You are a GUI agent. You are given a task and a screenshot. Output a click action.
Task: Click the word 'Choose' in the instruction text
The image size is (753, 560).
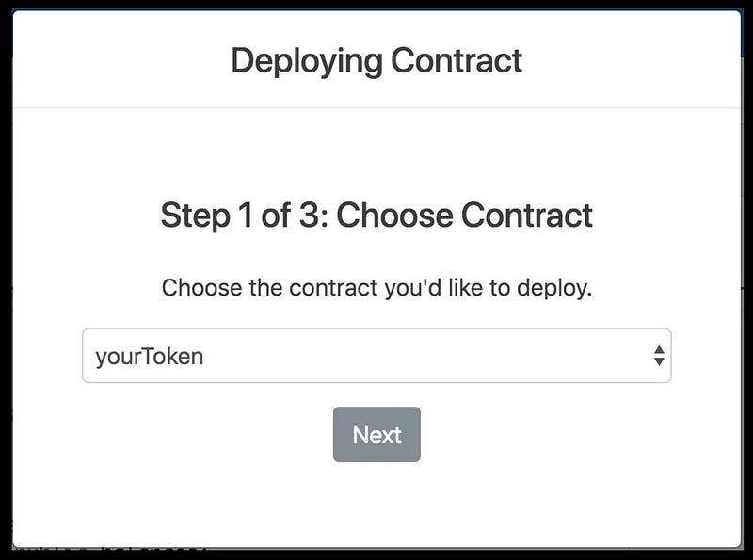pyautogui.click(x=202, y=288)
